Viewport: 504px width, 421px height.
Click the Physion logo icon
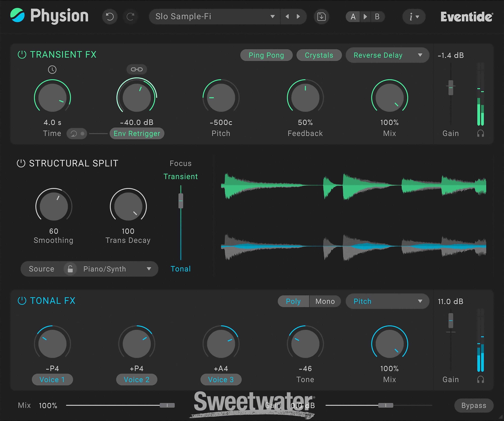click(x=17, y=15)
